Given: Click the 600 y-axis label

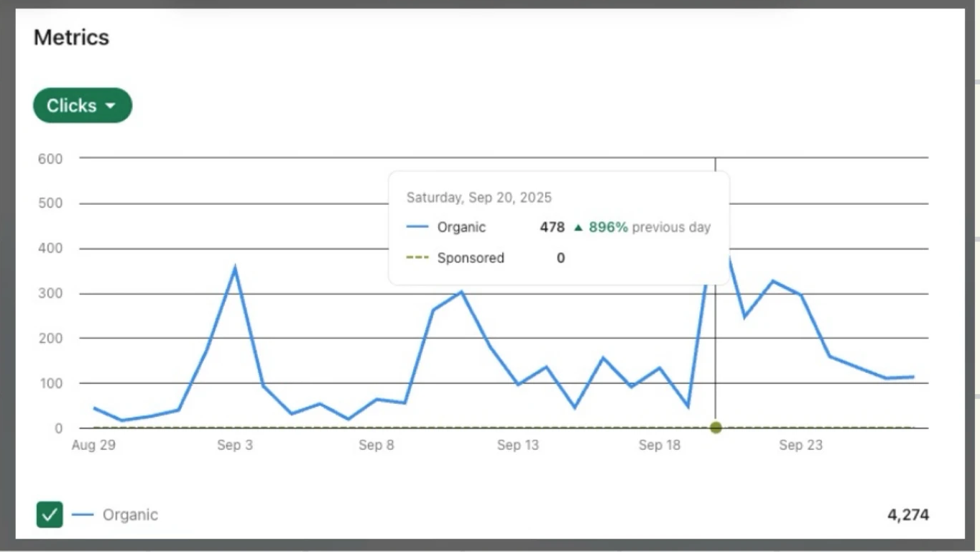Looking at the screenshot, I should pyautogui.click(x=50, y=159).
